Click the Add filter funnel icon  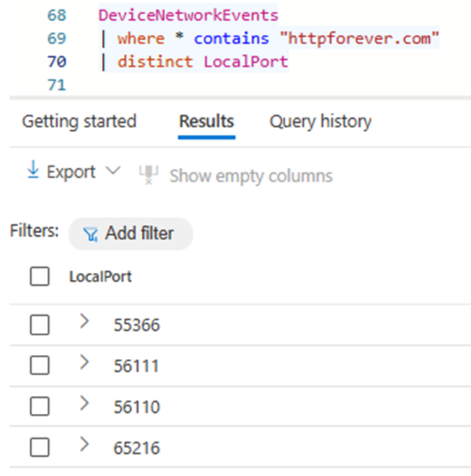pos(91,234)
